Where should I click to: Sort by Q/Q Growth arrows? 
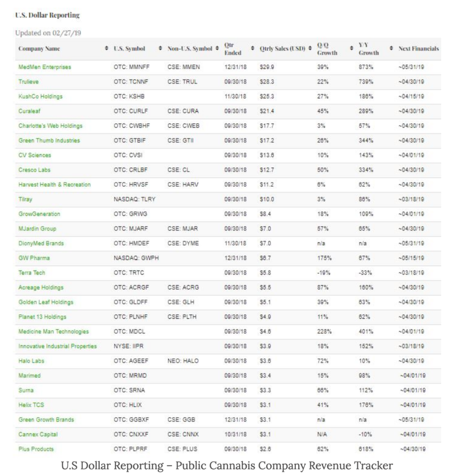[352, 48]
